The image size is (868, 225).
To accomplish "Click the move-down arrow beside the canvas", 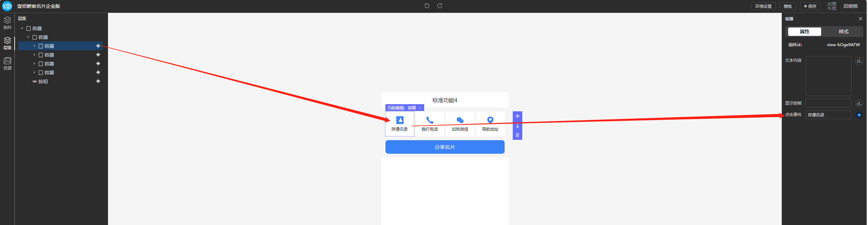I will tap(518, 126).
